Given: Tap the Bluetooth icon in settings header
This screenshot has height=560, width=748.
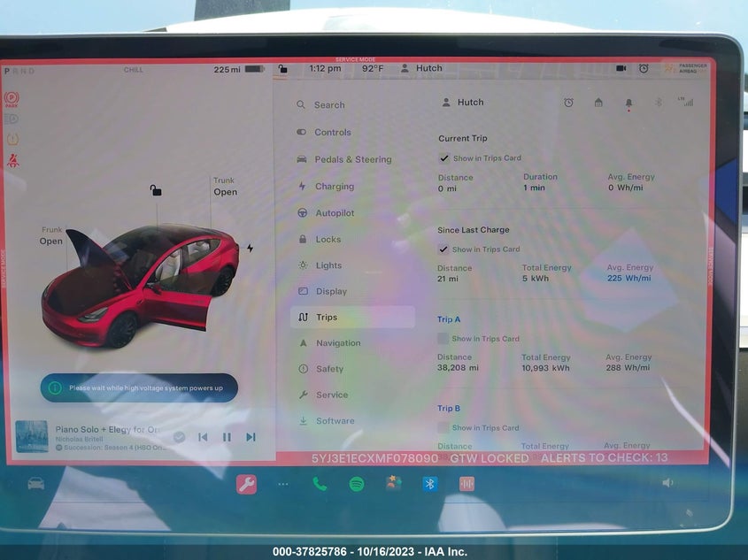Looking at the screenshot, I should [659, 102].
